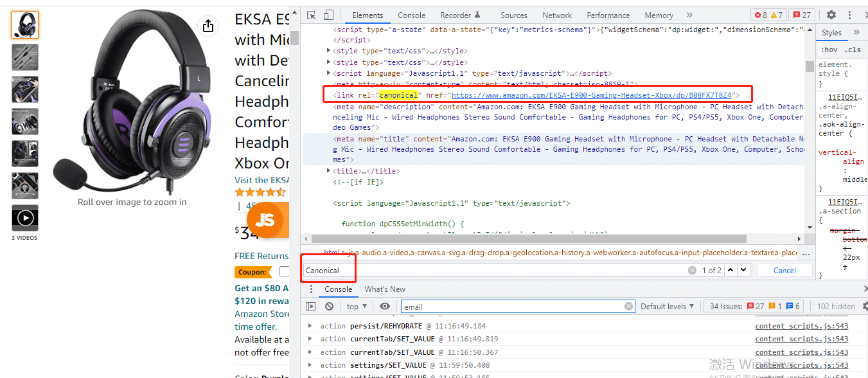Toggle the device toolbar icon

pos(328,15)
